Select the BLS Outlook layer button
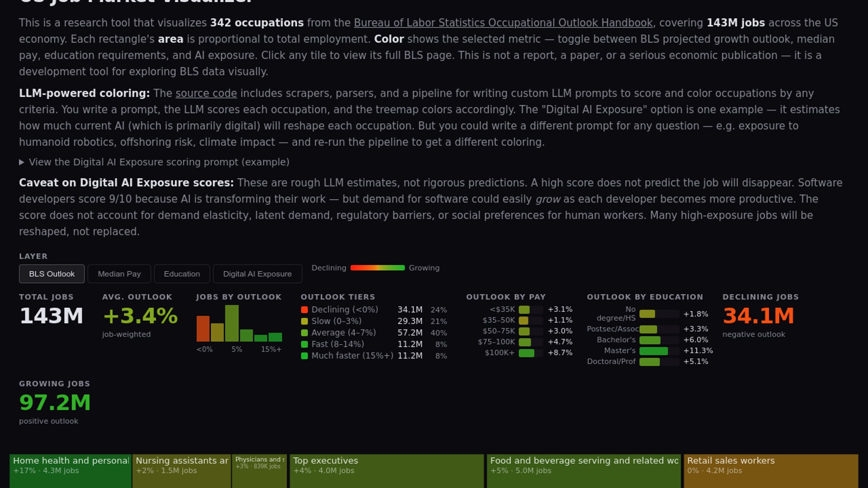Screen dimensions: 868x488 pos(52,274)
